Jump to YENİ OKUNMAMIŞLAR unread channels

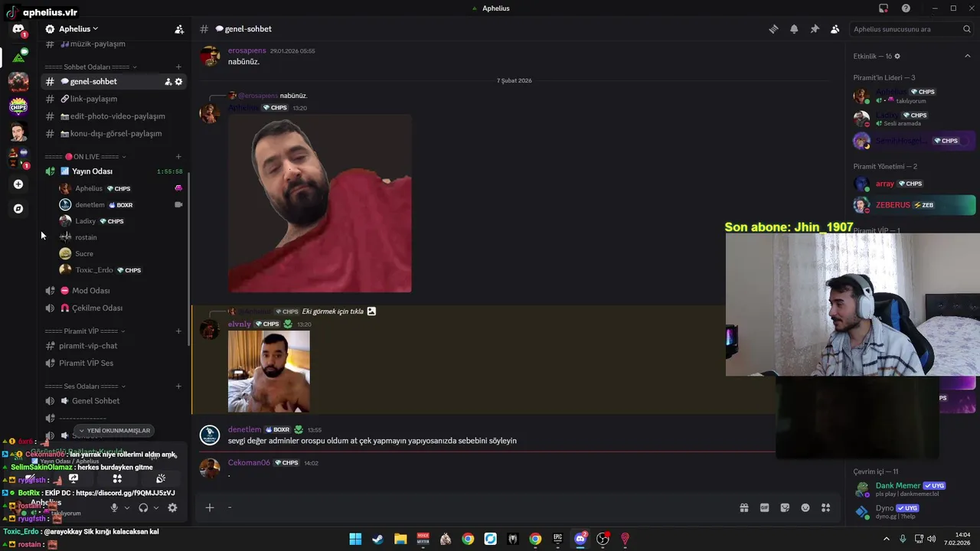pos(114,430)
